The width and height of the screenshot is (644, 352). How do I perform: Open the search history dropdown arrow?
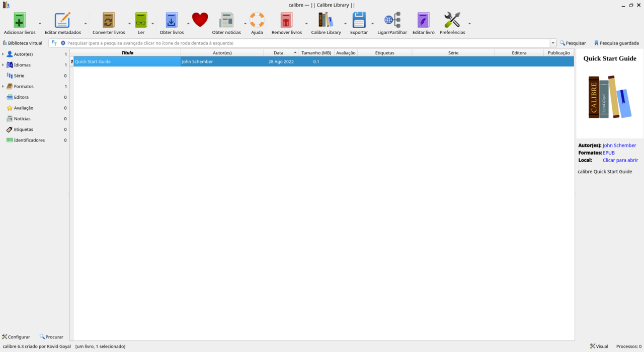pyautogui.click(x=553, y=43)
